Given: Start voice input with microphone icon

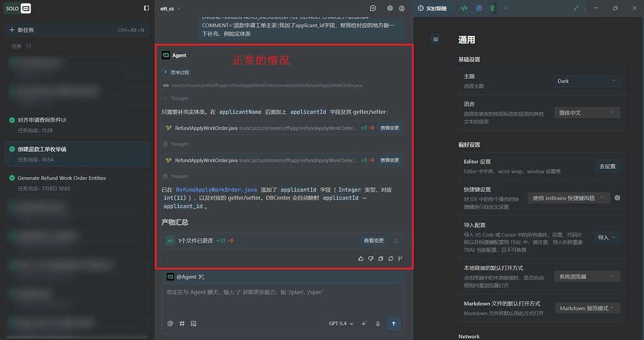Looking at the screenshot, I should pyautogui.click(x=378, y=324).
